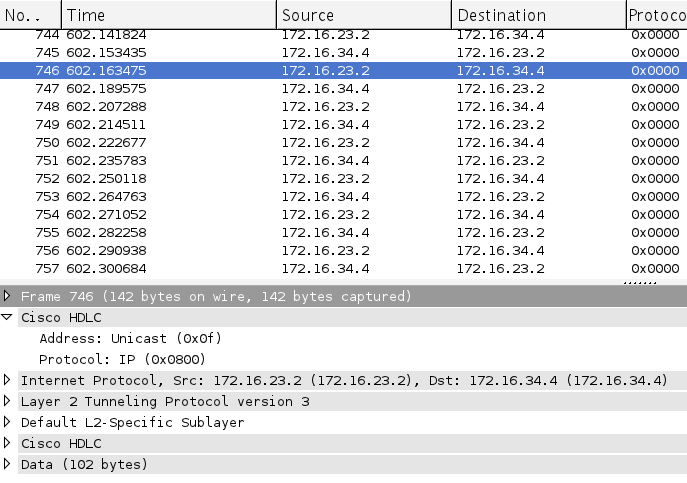Image resolution: width=687 pixels, height=483 pixels.
Task: Expand the Internet Protocol details
Action: (x=8, y=380)
